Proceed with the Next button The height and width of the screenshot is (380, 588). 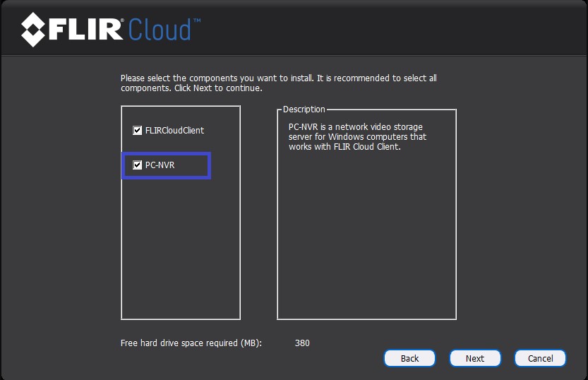[475, 358]
